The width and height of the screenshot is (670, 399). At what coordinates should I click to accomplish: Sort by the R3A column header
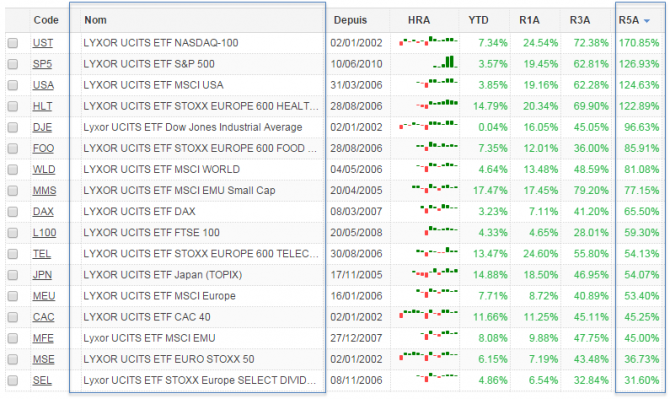point(580,20)
